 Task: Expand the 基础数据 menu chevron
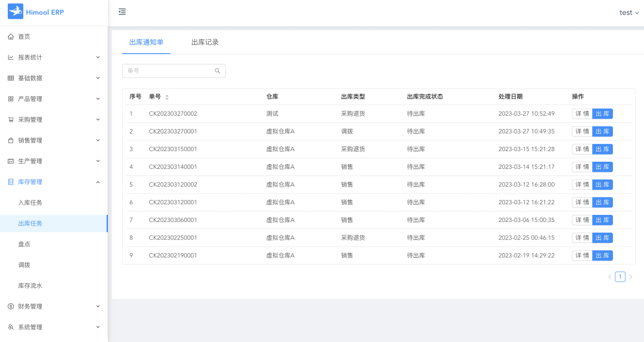tap(98, 78)
